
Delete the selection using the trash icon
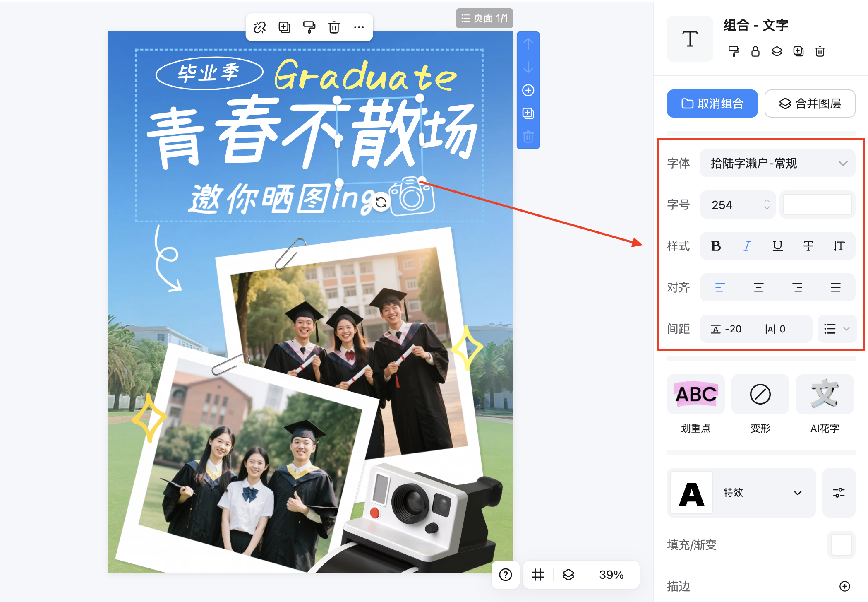[334, 27]
